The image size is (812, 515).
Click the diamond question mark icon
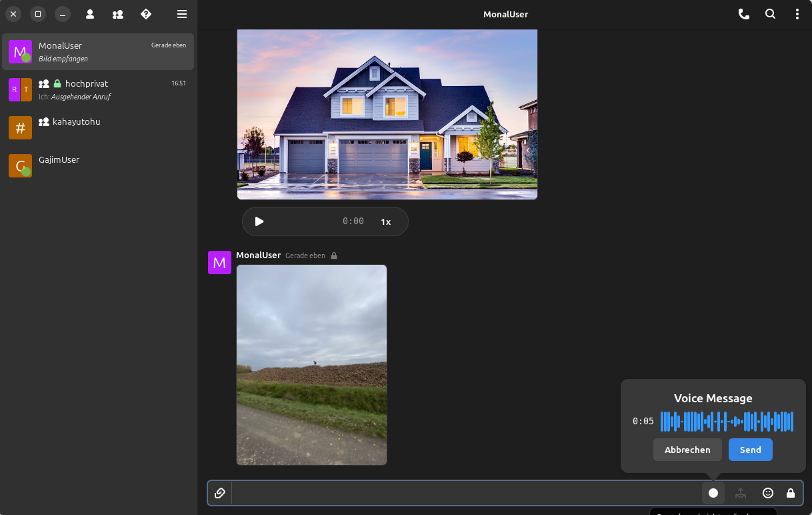146,14
